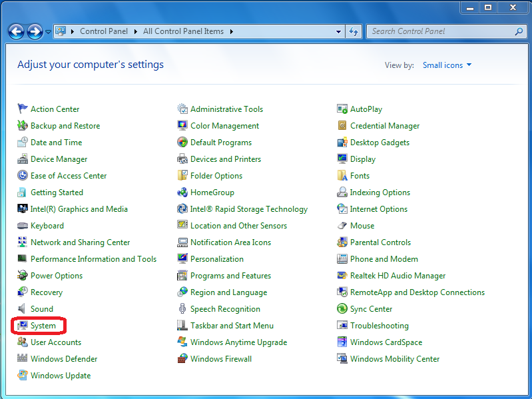The image size is (532, 399).
Task: Click the HomeGroup icon
Action: (x=182, y=192)
